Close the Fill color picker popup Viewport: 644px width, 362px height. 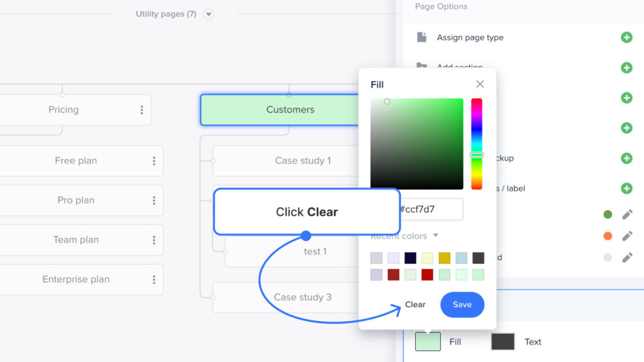pos(480,84)
